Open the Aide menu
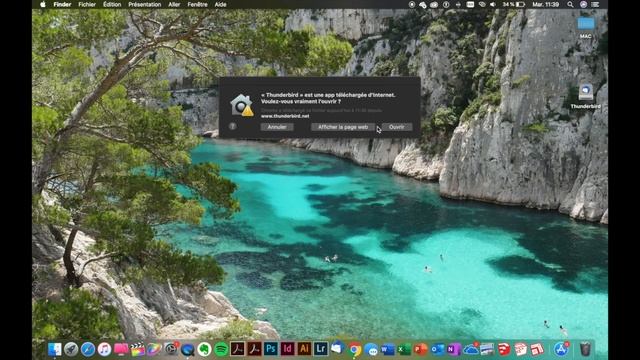This screenshot has width=640, height=360. tap(220, 4)
